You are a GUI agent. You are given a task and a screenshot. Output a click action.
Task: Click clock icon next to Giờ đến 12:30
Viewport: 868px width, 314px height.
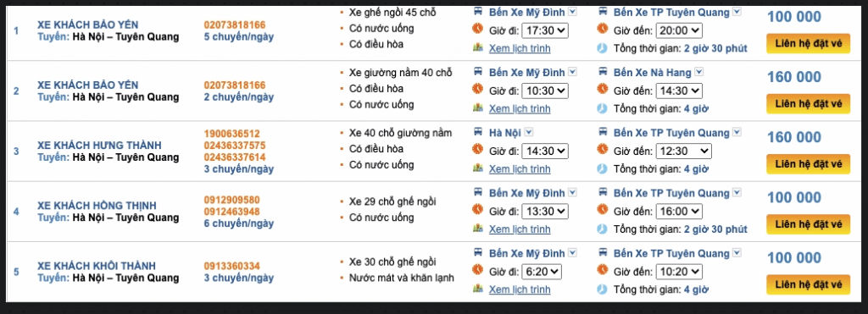click(x=603, y=150)
